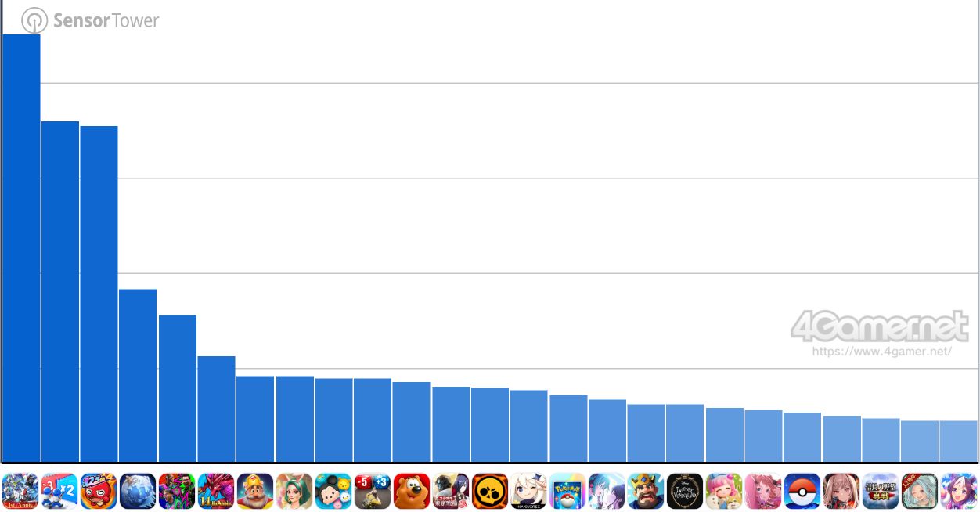Screen dimensions: 980x512
Task: Click the Sensor Tower logo
Action: [x=90, y=20]
